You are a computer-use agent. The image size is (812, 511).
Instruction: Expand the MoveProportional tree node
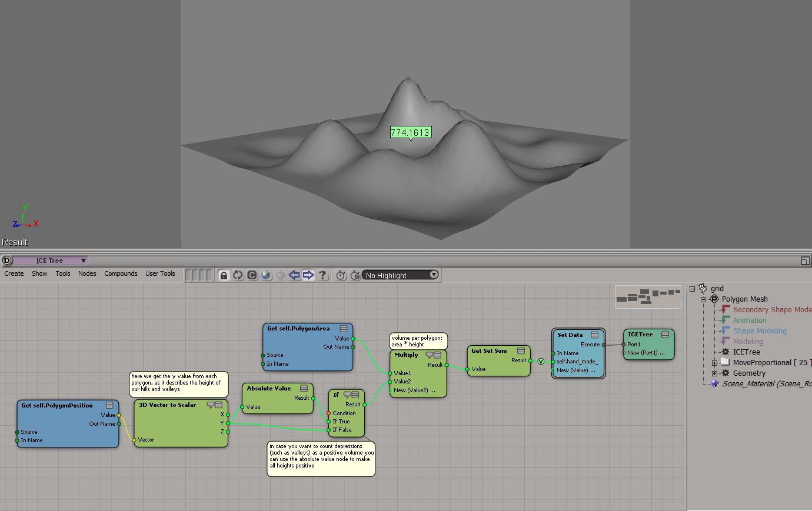click(x=714, y=363)
